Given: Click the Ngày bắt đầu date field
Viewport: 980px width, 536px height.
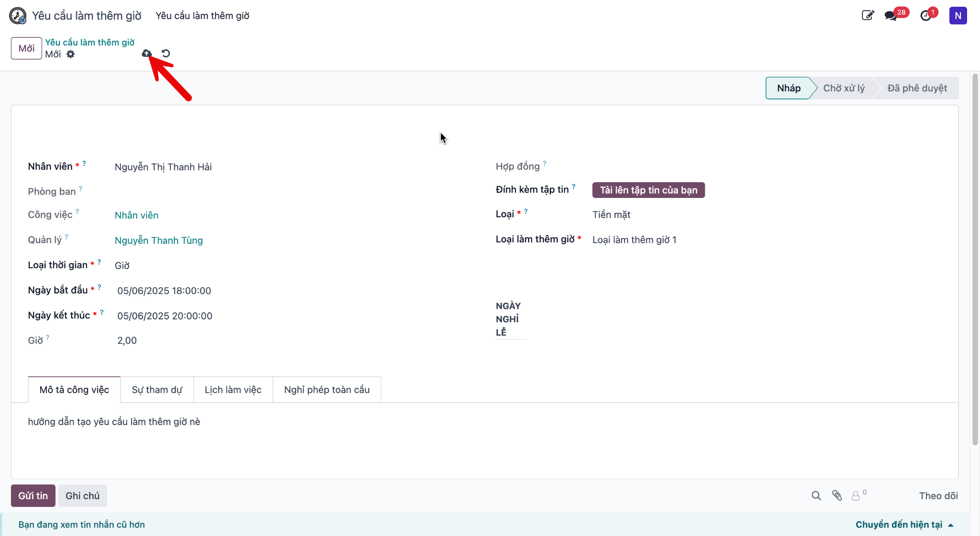Looking at the screenshot, I should [287, 291].
